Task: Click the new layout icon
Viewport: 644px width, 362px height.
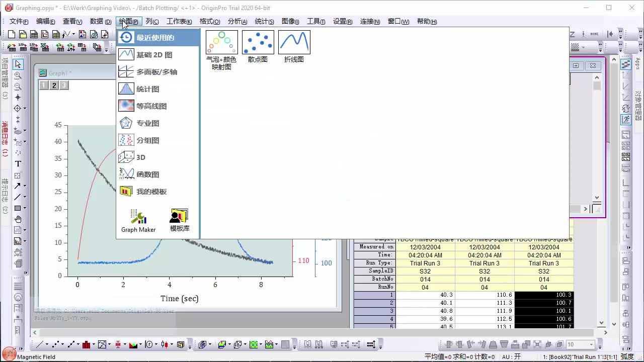Action: tap(83, 34)
